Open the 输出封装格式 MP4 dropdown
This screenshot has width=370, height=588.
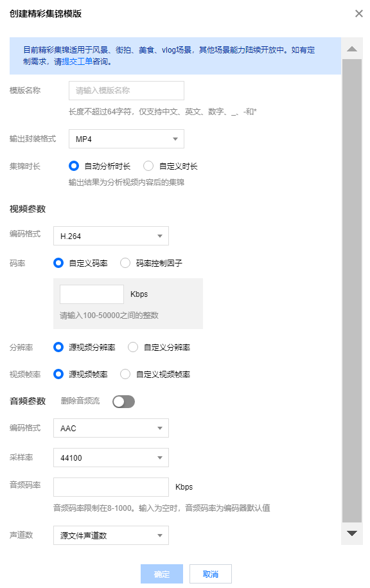pyautogui.click(x=127, y=139)
